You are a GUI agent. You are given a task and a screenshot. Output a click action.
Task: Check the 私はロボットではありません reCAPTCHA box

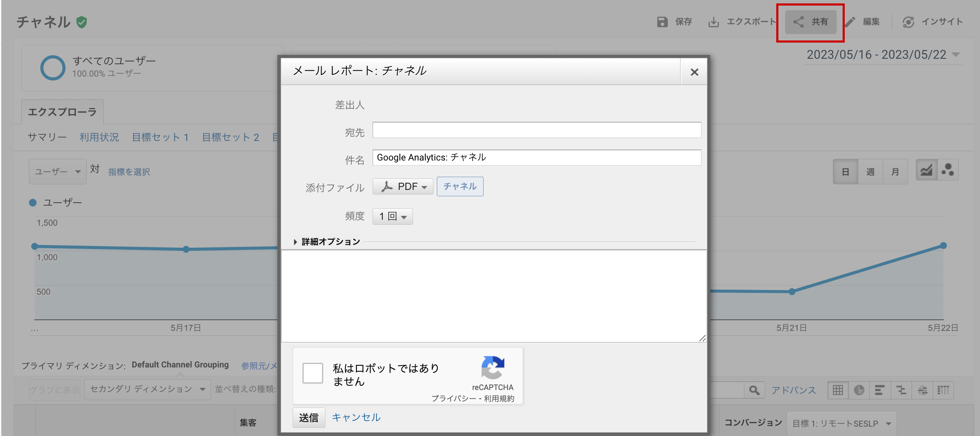313,373
